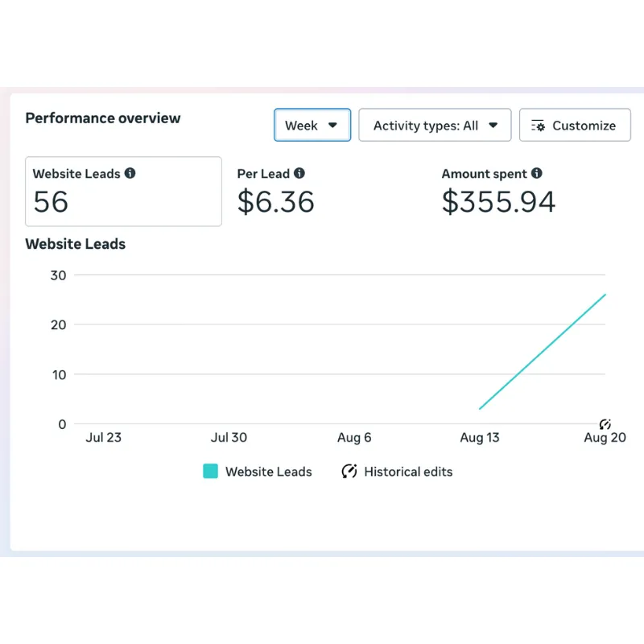Click the Amount spent info icon
The width and height of the screenshot is (644, 644).
click(x=537, y=173)
